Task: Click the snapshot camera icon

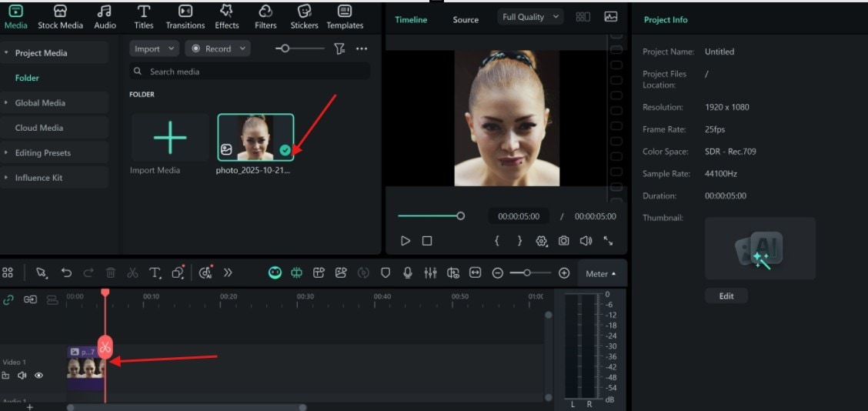Action: (563, 241)
